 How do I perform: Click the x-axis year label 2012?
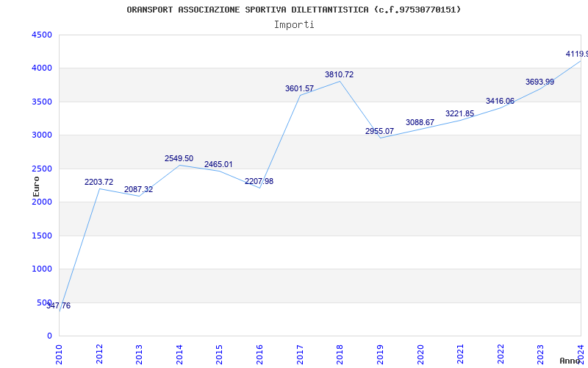pyautogui.click(x=99, y=354)
